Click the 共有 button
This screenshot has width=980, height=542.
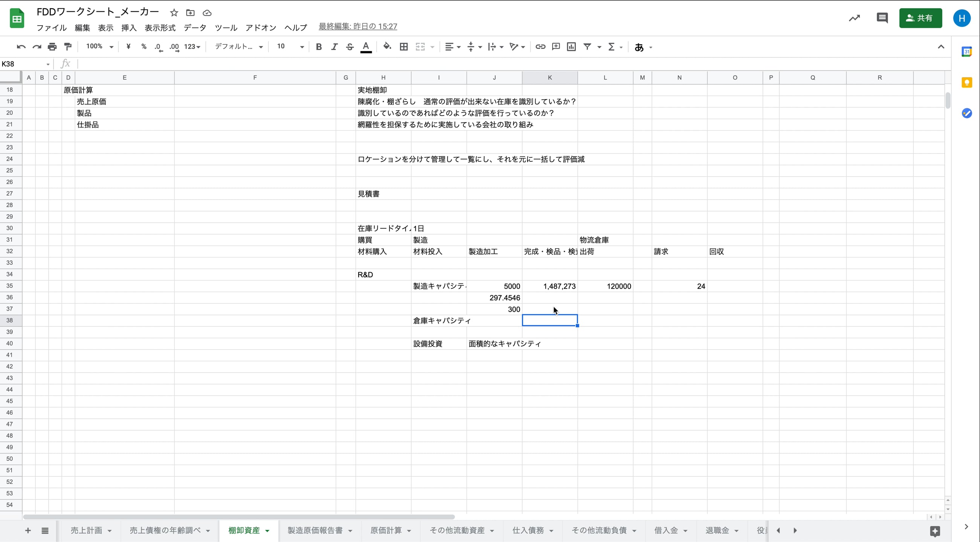[x=920, y=18]
